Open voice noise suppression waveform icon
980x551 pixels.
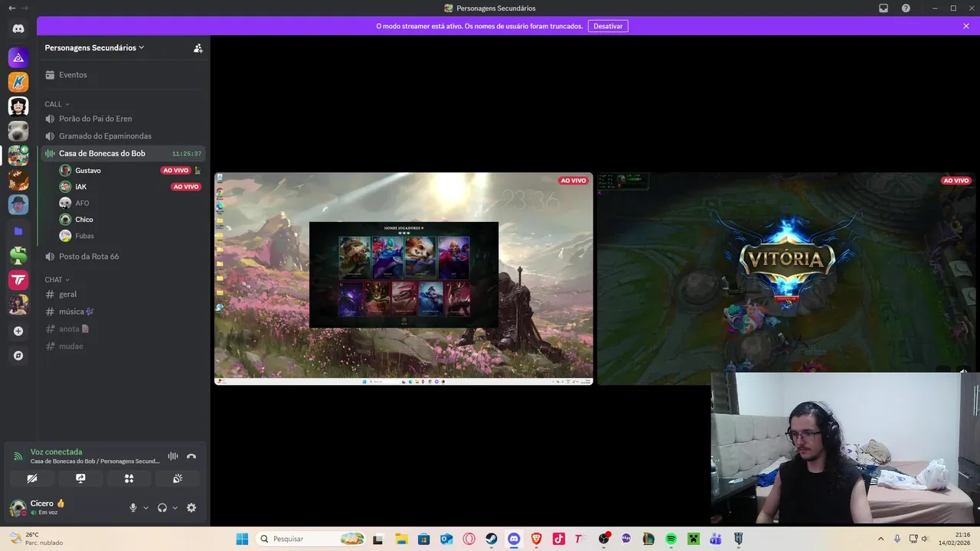pyautogui.click(x=173, y=456)
